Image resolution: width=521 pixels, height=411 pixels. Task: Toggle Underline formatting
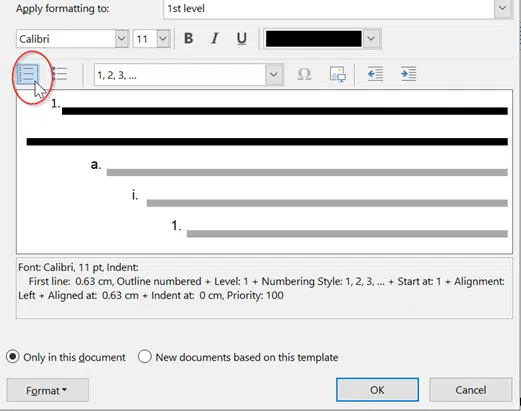[x=242, y=39]
